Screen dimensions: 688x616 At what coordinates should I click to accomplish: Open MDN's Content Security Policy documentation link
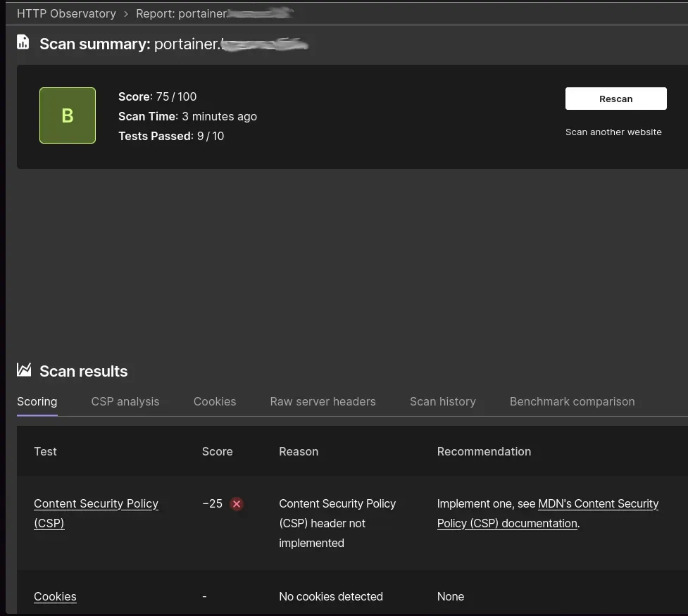548,513
